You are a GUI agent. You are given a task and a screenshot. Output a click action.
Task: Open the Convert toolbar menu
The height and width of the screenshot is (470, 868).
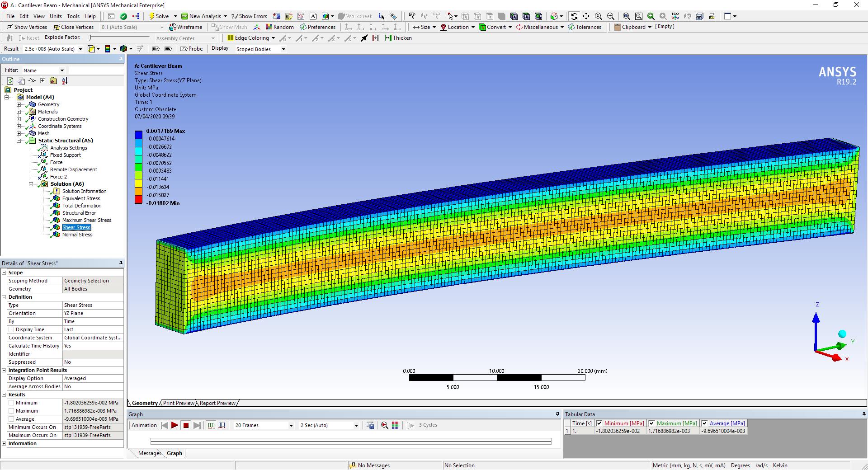pos(495,27)
